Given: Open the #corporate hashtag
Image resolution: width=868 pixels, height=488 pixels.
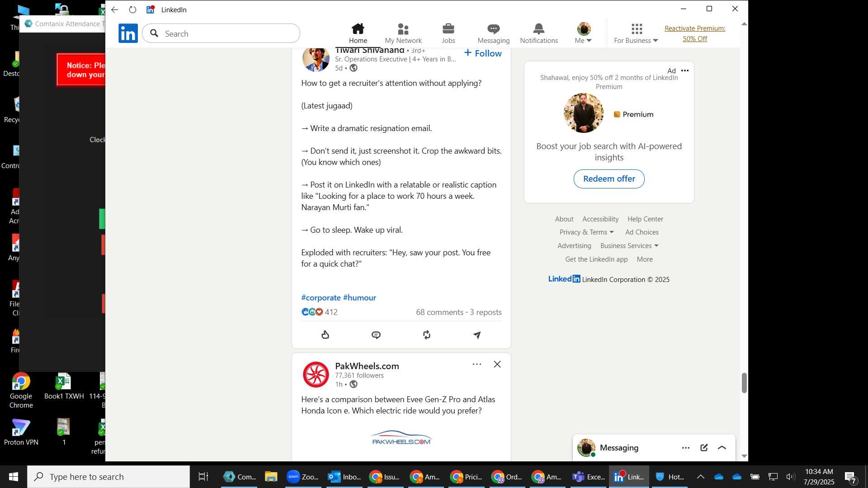Looking at the screenshot, I should pos(321,298).
